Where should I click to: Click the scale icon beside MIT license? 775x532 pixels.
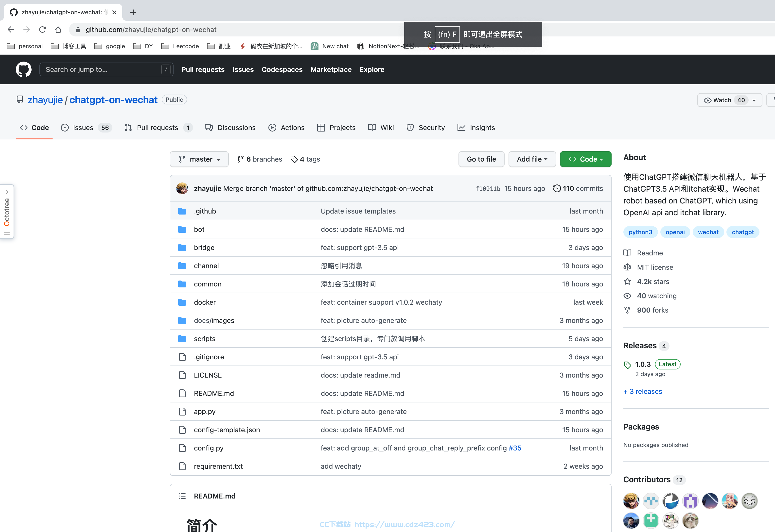(x=627, y=267)
